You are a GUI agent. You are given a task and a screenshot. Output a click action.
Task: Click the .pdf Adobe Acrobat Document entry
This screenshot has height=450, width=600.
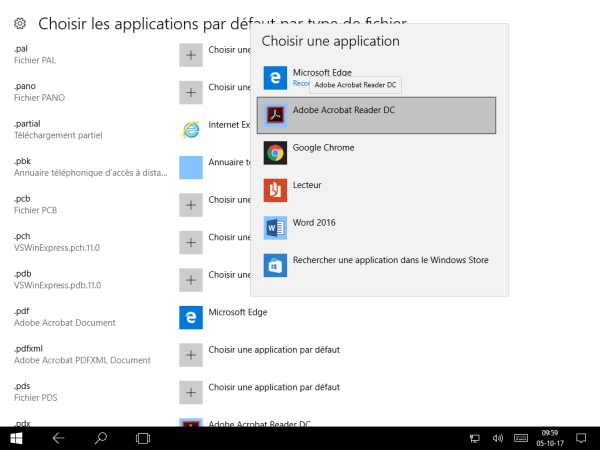coord(65,317)
